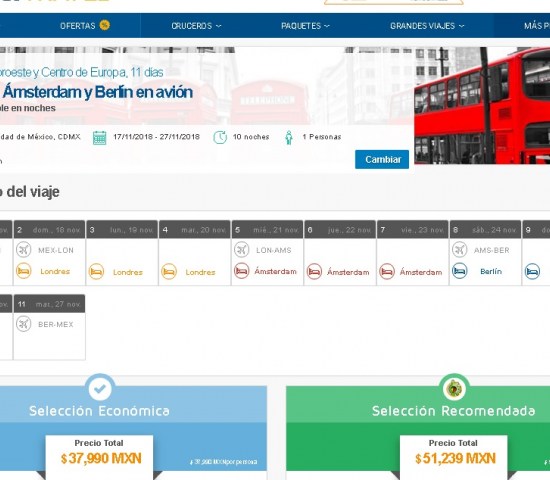
Task: Click the medal badge above Selección Recomendada
Action: (x=454, y=388)
